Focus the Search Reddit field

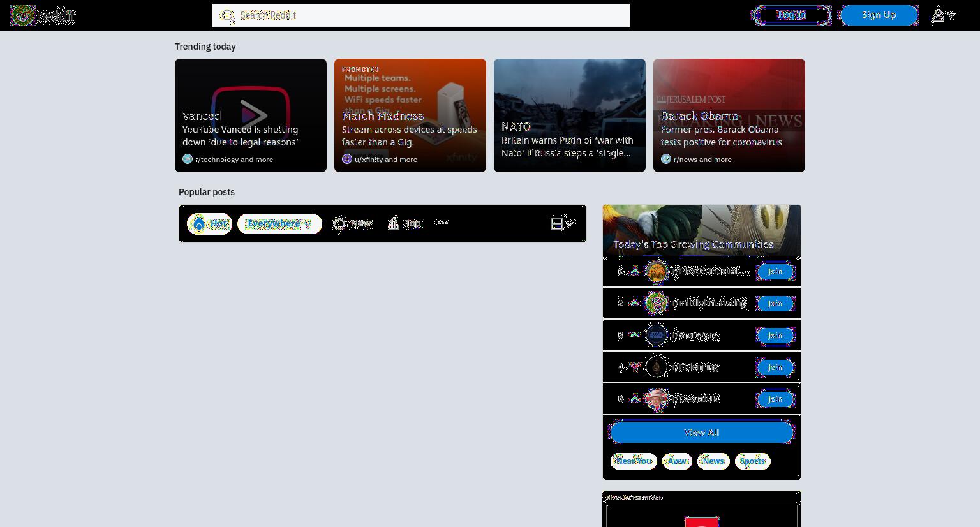click(421, 15)
